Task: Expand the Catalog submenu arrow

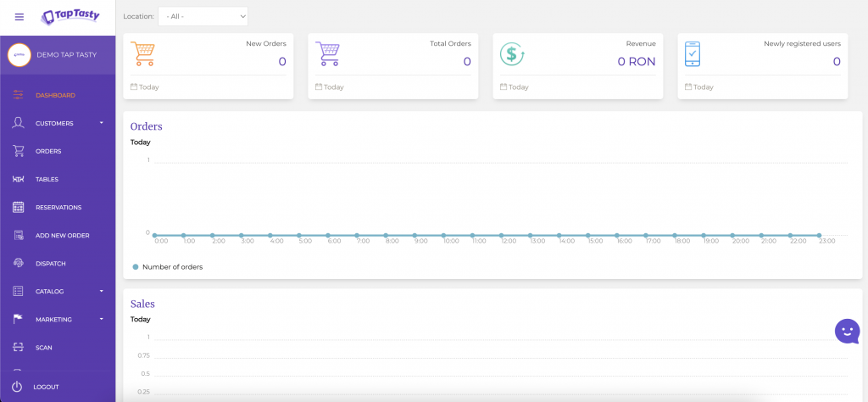Action: point(102,291)
